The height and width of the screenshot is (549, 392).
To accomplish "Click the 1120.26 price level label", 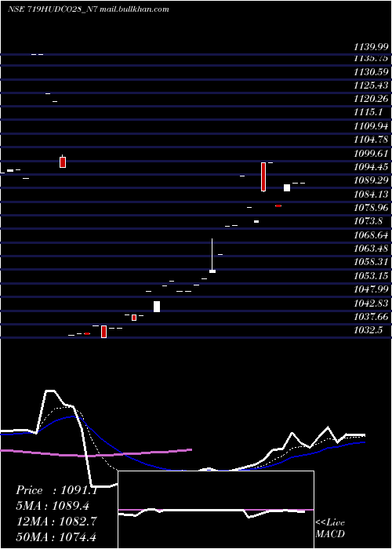I will point(371,99).
